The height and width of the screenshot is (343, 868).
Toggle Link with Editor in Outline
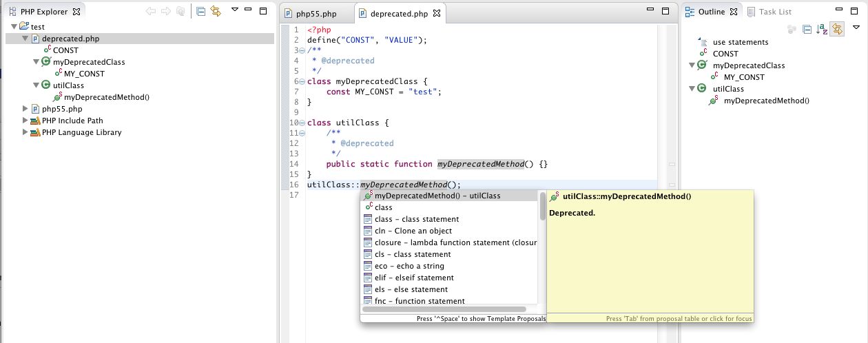tap(837, 29)
